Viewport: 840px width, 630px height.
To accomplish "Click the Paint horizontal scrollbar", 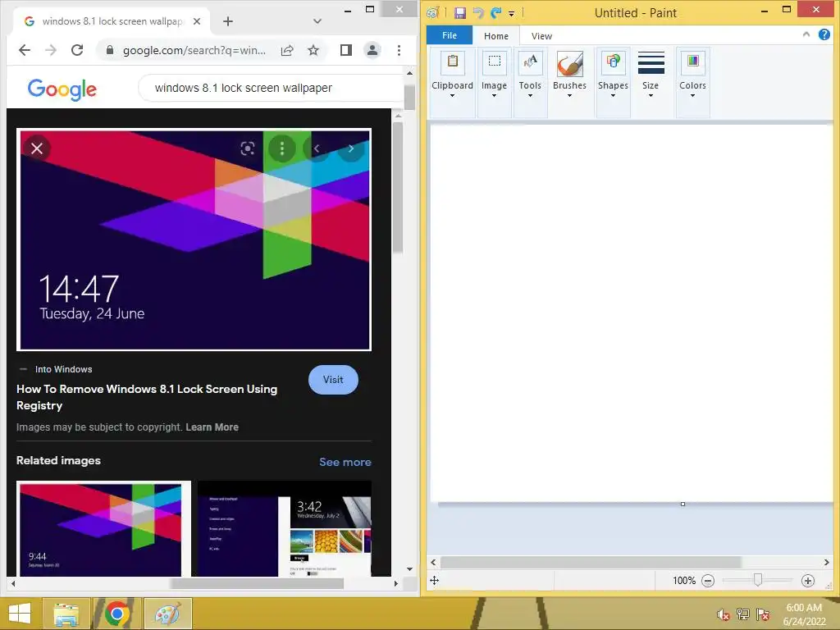I will [590, 563].
